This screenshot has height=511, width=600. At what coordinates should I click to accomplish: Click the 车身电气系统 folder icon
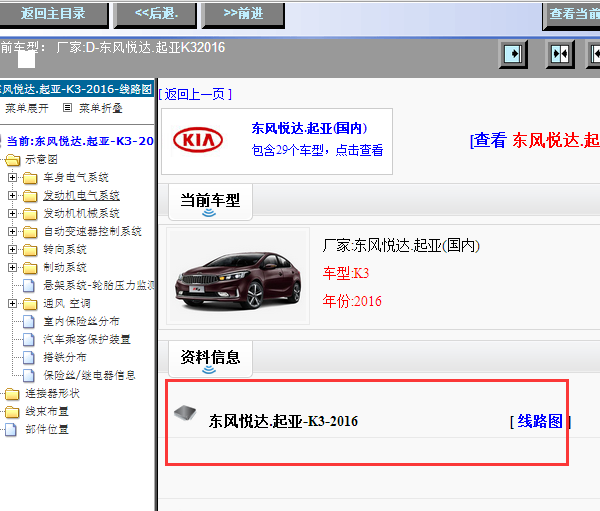(x=30, y=178)
